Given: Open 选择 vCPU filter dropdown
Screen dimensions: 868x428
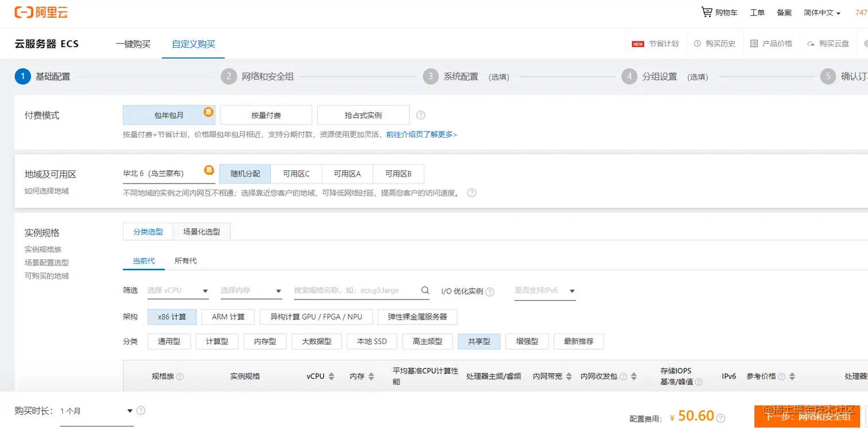Looking at the screenshot, I should click(178, 291).
